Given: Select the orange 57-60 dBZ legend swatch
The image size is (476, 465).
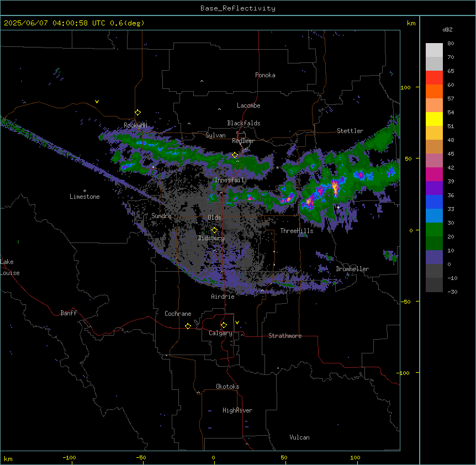Looking at the screenshot, I should coord(434,91).
